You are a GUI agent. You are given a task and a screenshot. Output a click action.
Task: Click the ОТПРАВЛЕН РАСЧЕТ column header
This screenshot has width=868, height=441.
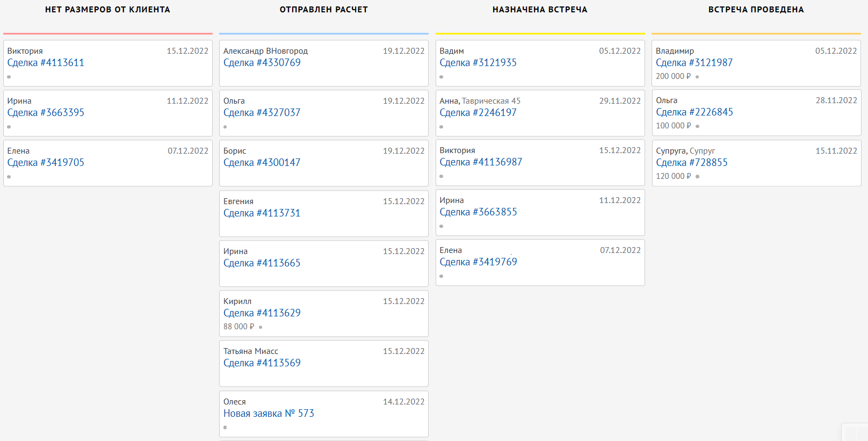pyautogui.click(x=323, y=10)
